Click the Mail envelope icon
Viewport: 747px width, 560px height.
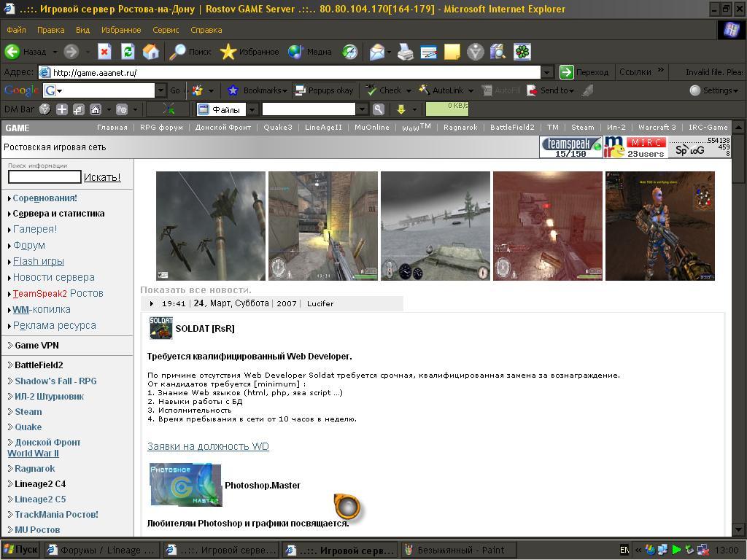[x=377, y=52]
